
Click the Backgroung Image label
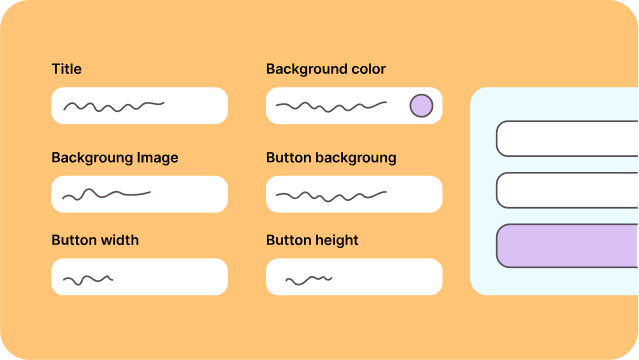click(115, 158)
